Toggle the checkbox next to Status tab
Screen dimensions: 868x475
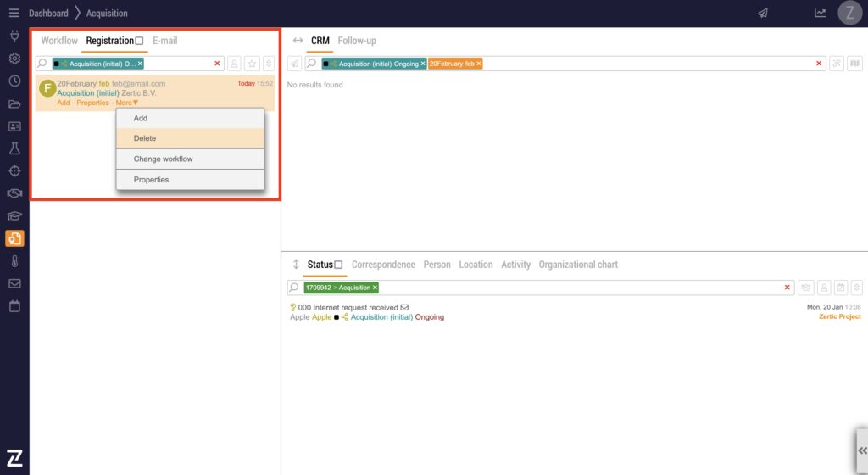click(338, 265)
